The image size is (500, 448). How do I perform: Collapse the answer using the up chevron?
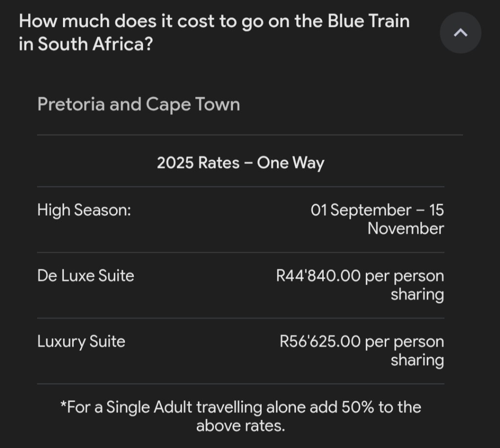click(x=460, y=33)
